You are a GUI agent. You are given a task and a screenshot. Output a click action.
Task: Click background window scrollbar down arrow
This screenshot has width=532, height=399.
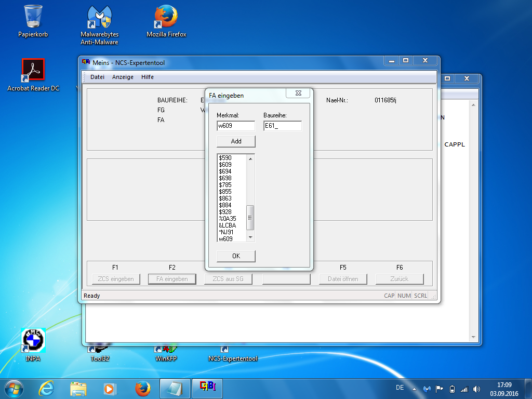coord(473,337)
